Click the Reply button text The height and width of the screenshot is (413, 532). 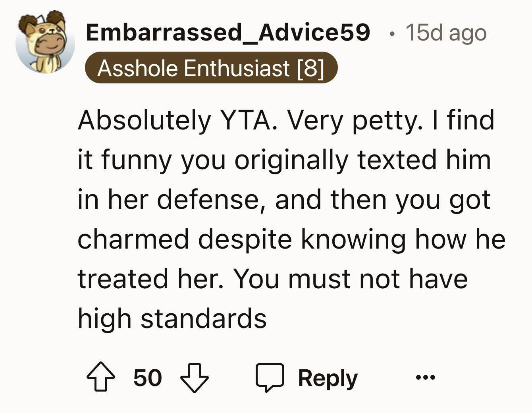point(328,377)
